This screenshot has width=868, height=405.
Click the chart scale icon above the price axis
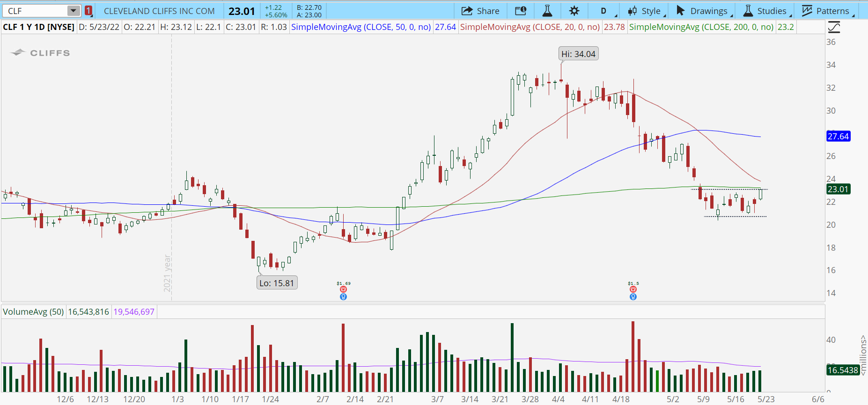(834, 28)
